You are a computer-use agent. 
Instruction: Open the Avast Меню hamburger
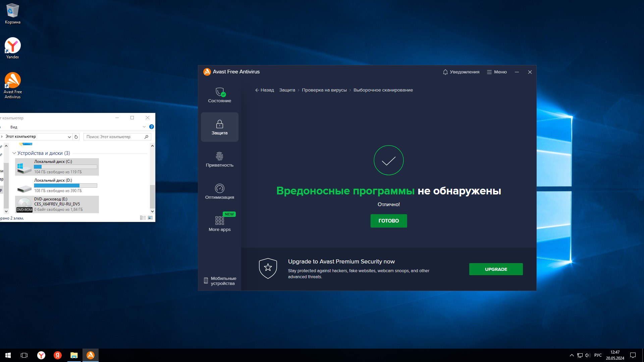(497, 72)
